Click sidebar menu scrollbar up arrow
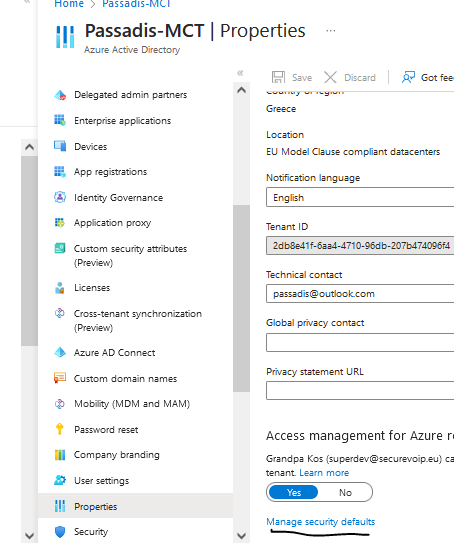This screenshot has width=454, height=543. pos(241,90)
